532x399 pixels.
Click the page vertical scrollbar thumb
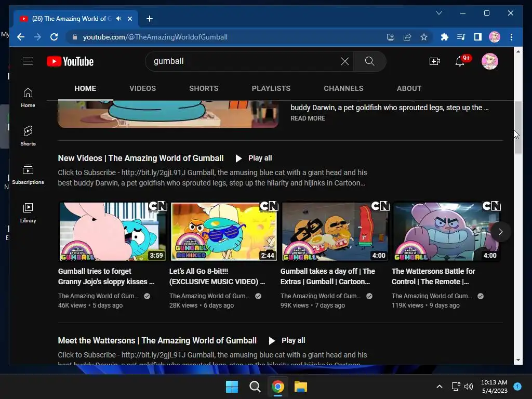point(518,127)
